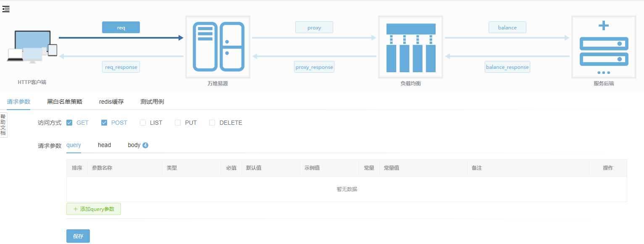Click the 添加query参数 button

(94, 209)
